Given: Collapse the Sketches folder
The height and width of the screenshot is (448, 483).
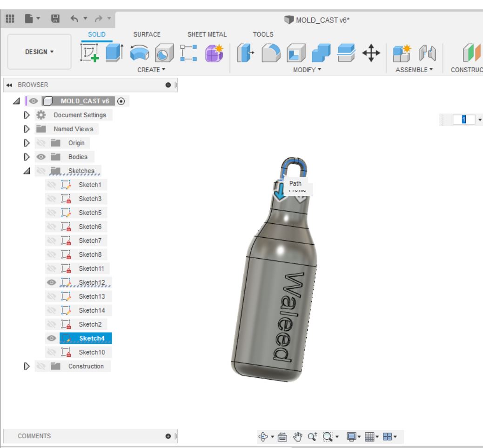Looking at the screenshot, I should 27,171.
